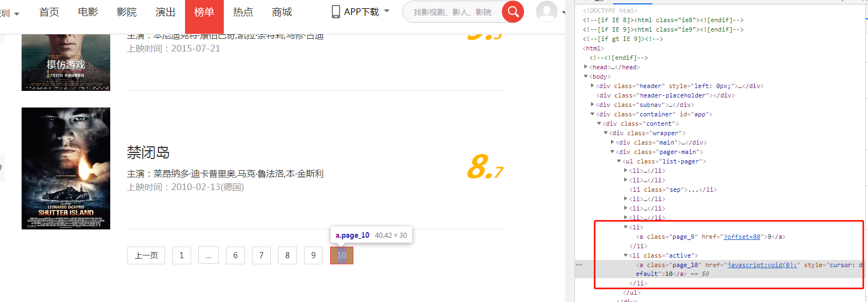
Task: Click the APP下载 label
Action: tap(362, 12)
